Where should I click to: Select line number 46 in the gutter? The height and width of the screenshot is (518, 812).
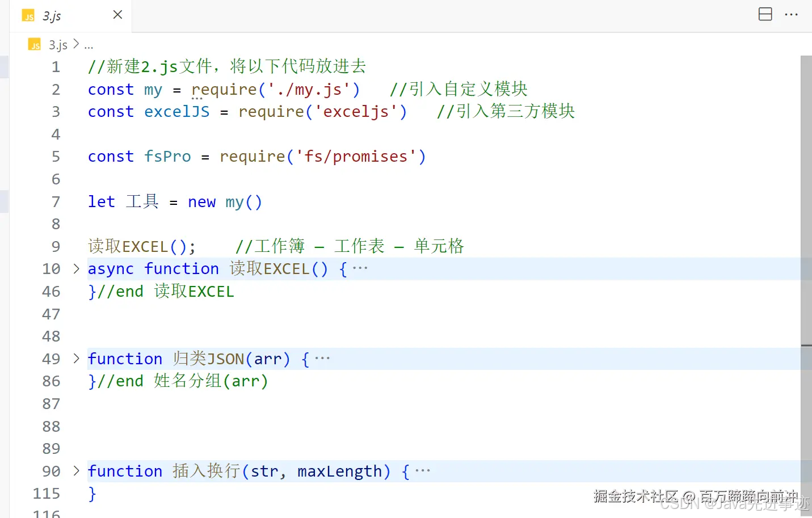(x=51, y=291)
